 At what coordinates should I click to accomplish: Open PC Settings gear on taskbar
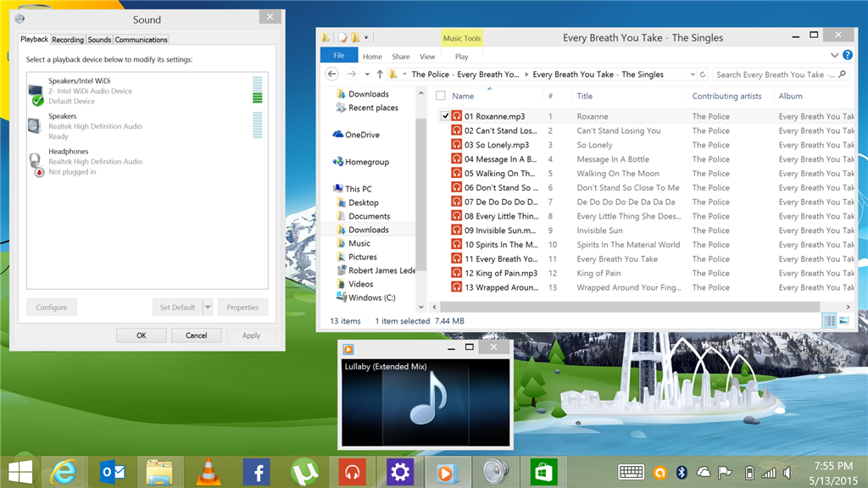400,473
